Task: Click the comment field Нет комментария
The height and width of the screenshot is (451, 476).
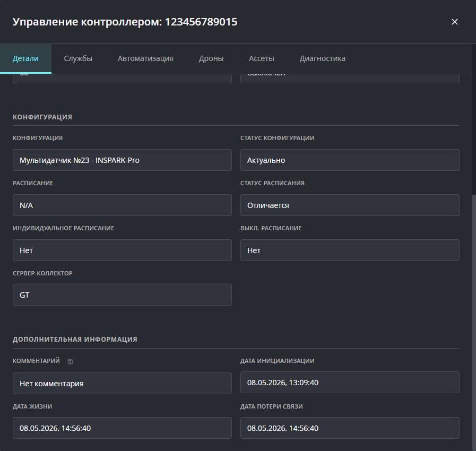Action: (122, 383)
